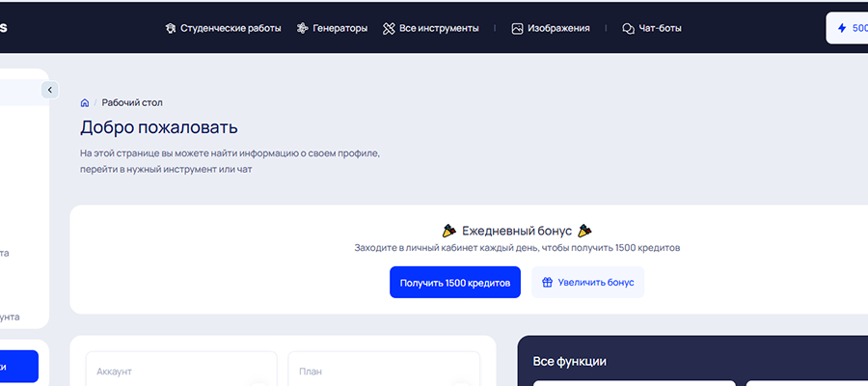This screenshot has width=868, height=386.
Task: Click the atom icon beside Генераторы
Action: coord(302,28)
